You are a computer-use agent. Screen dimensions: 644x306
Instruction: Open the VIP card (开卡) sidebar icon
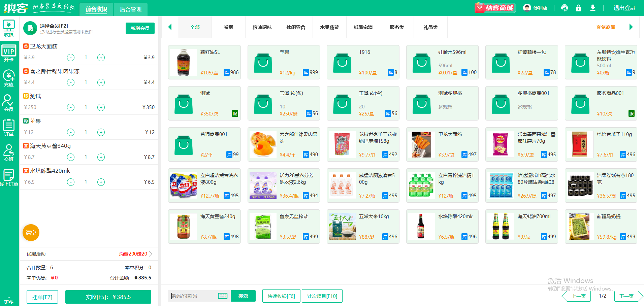(9, 54)
